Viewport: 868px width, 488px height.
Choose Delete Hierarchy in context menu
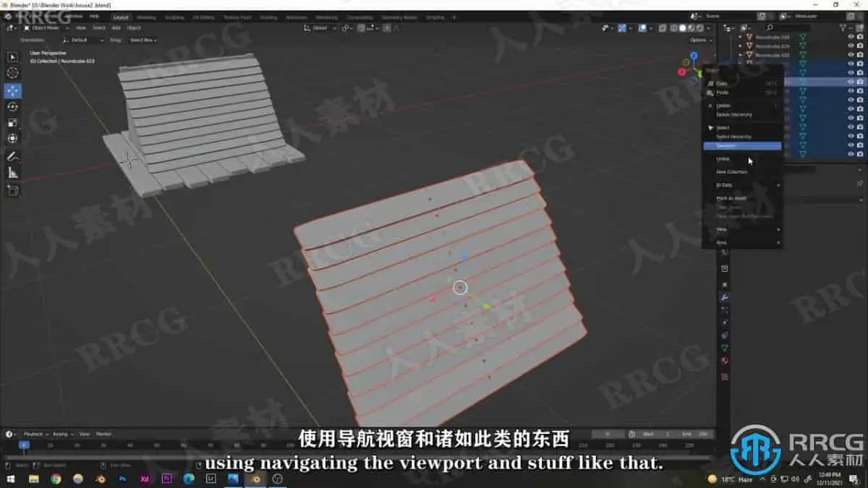pos(742,114)
